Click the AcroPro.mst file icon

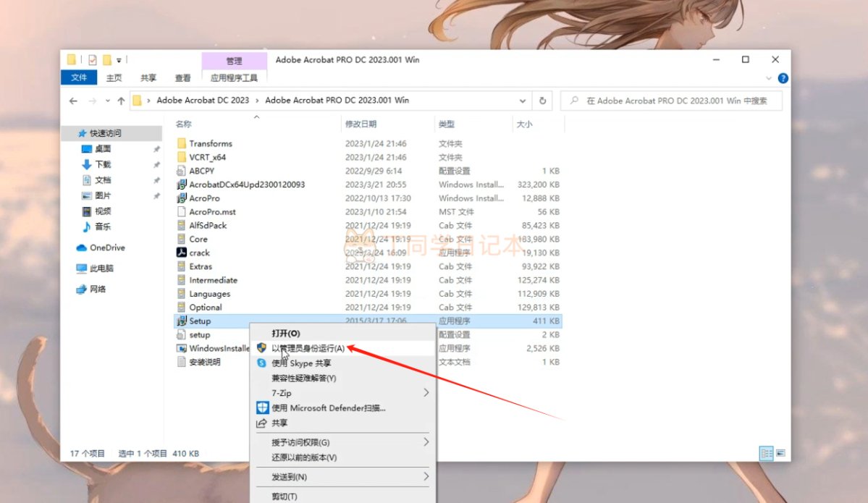[182, 211]
